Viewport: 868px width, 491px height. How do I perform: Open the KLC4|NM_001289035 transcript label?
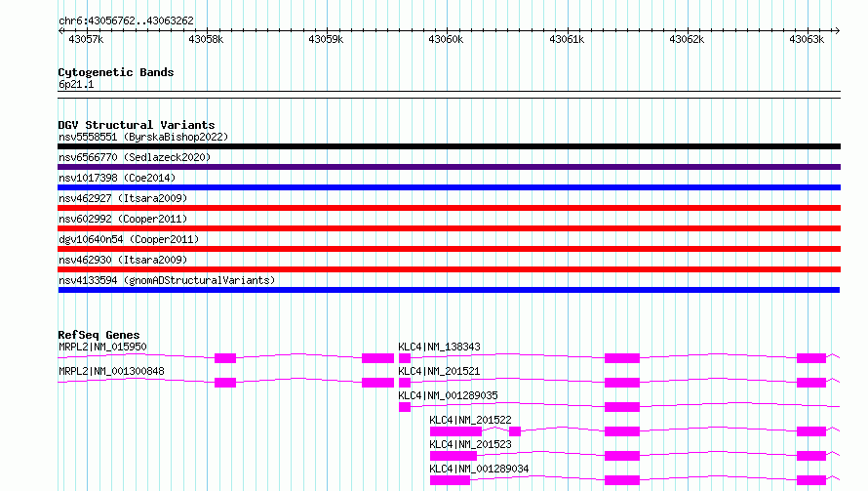tap(448, 395)
